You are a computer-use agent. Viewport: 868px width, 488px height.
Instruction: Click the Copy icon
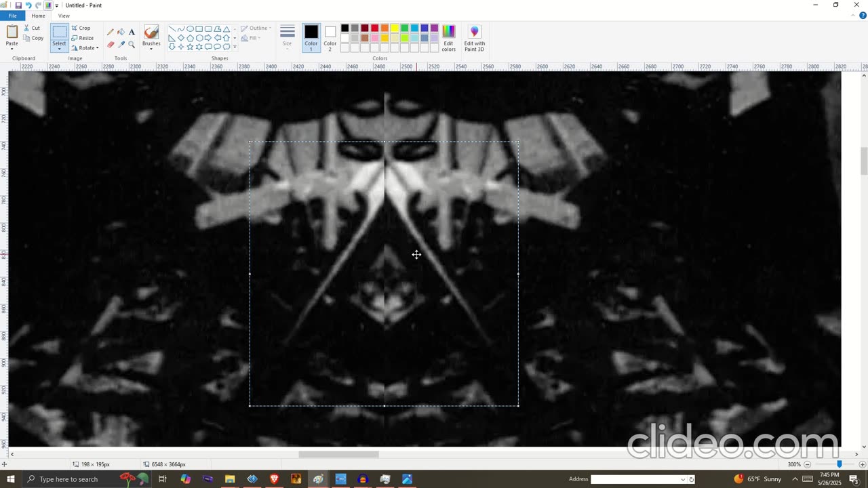pos(26,38)
